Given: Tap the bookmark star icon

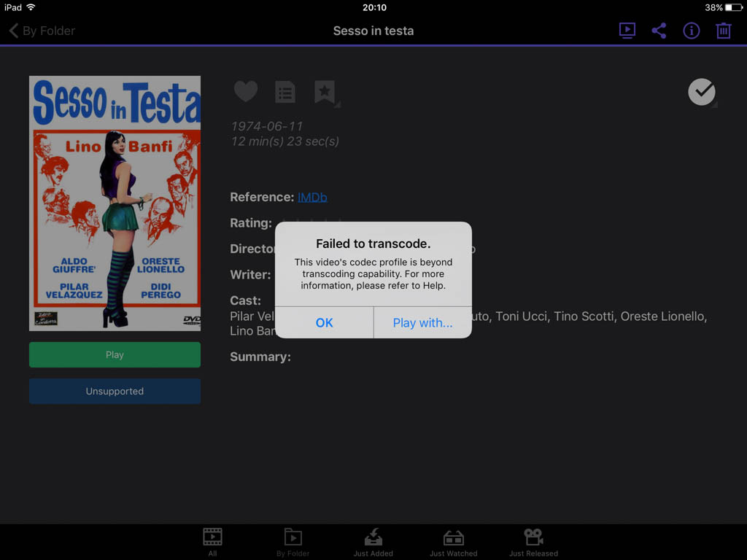Looking at the screenshot, I should tap(325, 92).
